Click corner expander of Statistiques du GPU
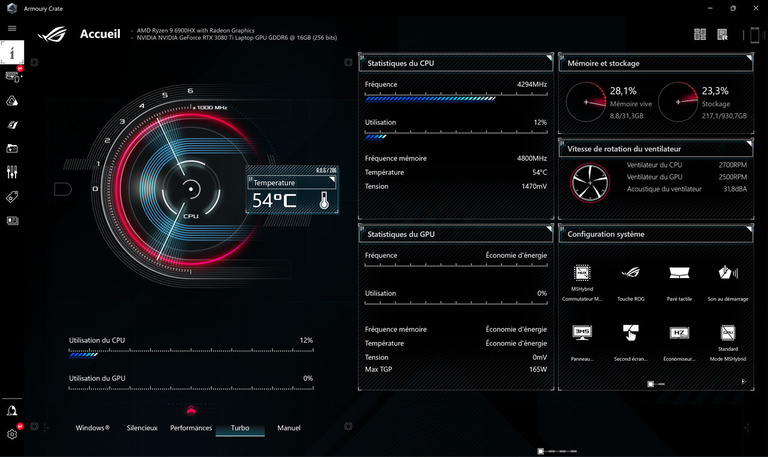 click(549, 229)
